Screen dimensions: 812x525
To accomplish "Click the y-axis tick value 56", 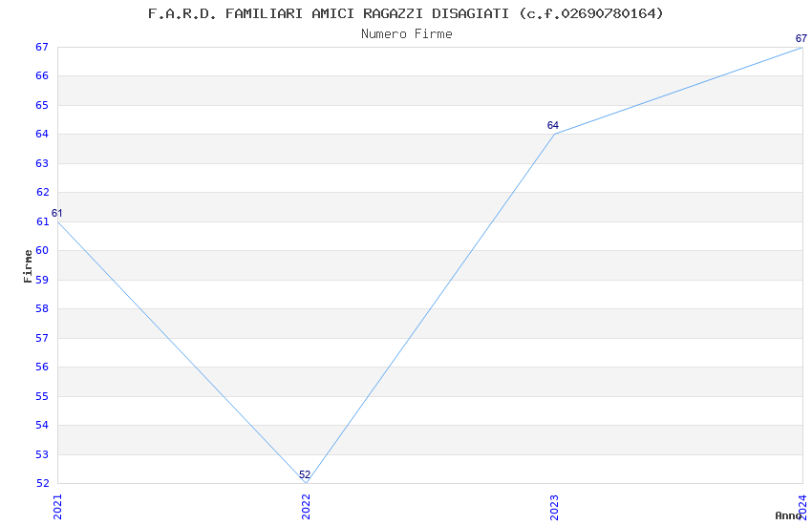I will tap(42, 367).
